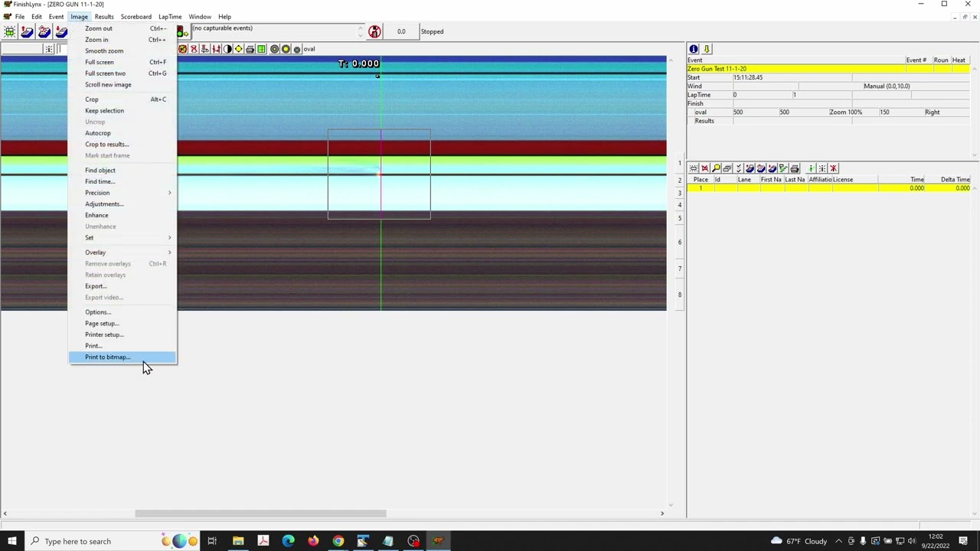980x551 pixels.
Task: Choose Zoom in menu entry
Action: tap(122, 40)
